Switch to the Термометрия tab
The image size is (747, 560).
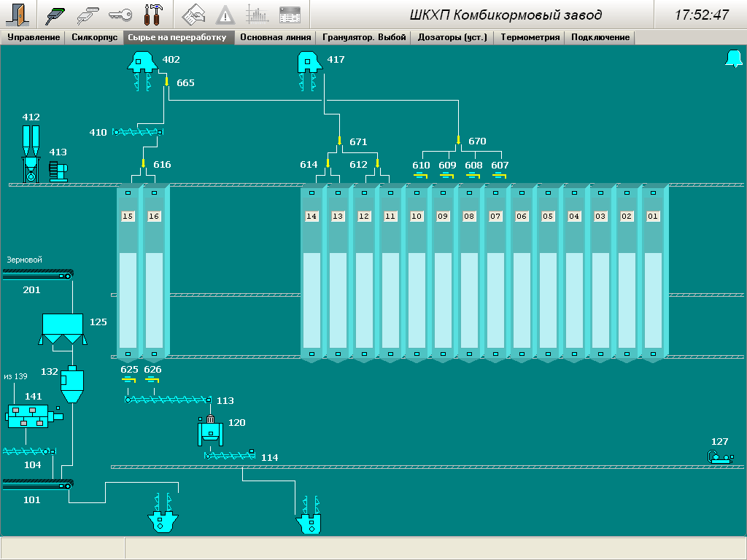click(x=530, y=37)
